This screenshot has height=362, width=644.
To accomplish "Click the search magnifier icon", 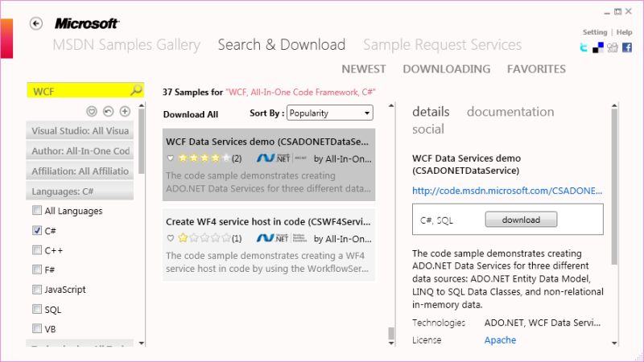I will point(136,90).
